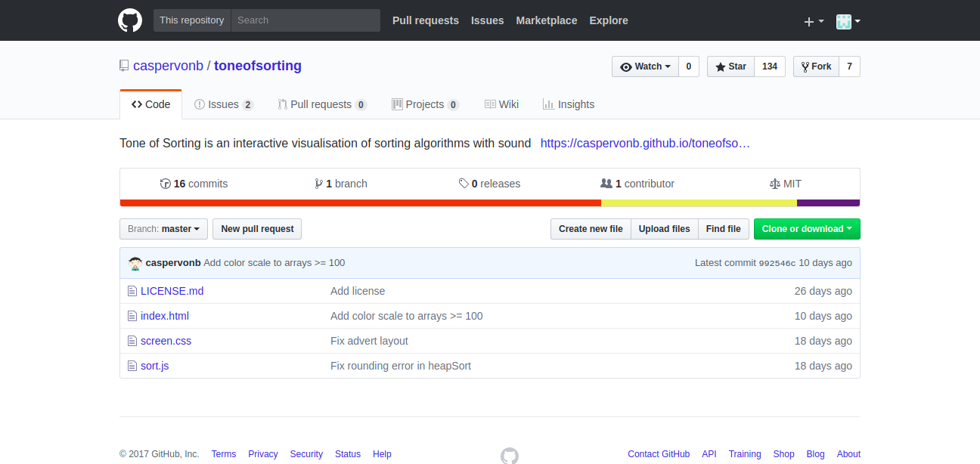Click the Upload files button
The width and height of the screenshot is (980, 464).
tap(664, 229)
